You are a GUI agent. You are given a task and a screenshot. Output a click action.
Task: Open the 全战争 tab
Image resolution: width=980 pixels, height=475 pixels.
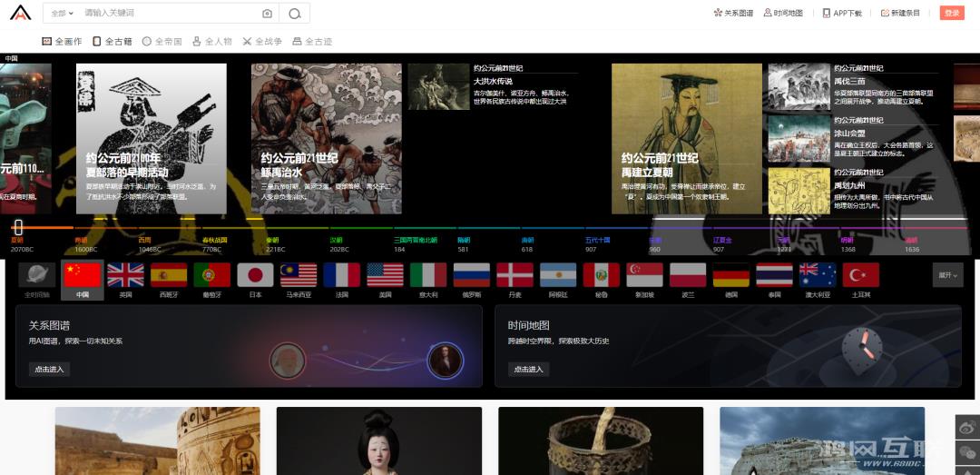click(262, 41)
